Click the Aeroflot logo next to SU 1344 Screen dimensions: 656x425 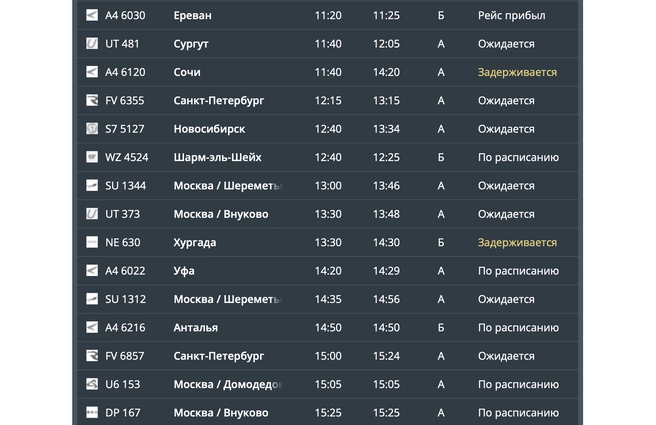click(x=92, y=186)
